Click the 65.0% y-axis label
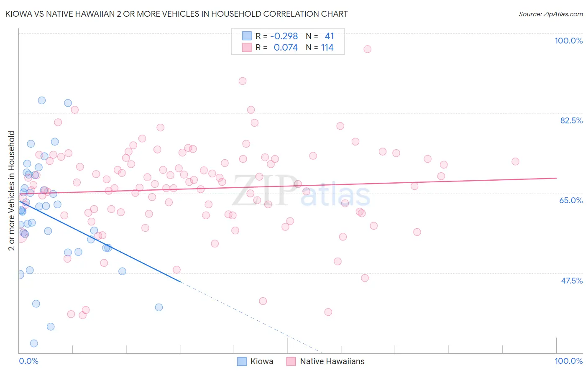This screenshot has height=373, width=588. click(x=571, y=200)
